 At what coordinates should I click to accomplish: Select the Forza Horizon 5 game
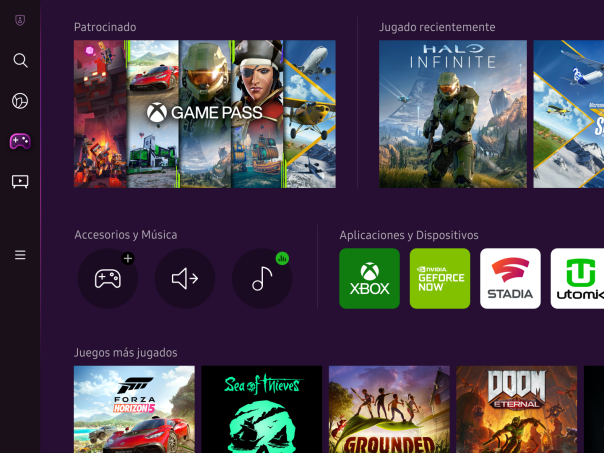134,409
